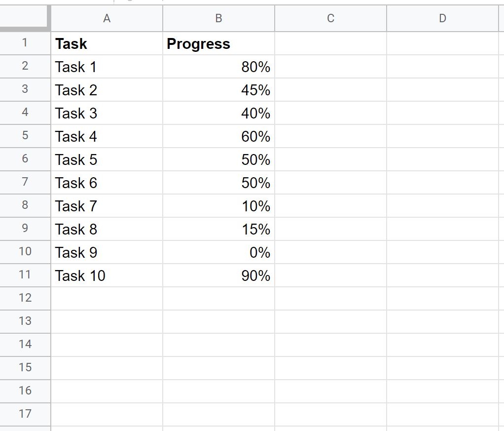
Task: Select row 5 header
Action: coord(25,136)
